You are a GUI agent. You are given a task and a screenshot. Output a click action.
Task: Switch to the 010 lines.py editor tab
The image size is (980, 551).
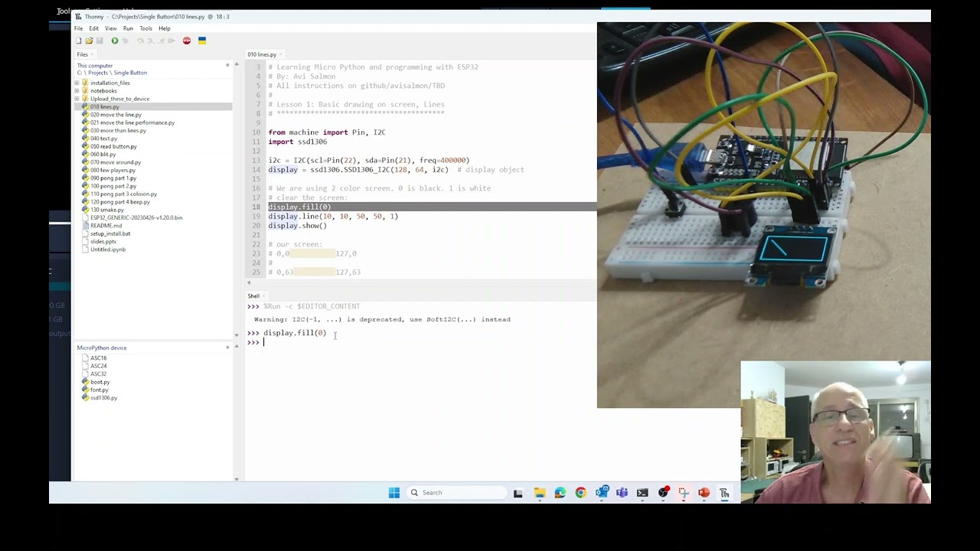click(x=261, y=54)
